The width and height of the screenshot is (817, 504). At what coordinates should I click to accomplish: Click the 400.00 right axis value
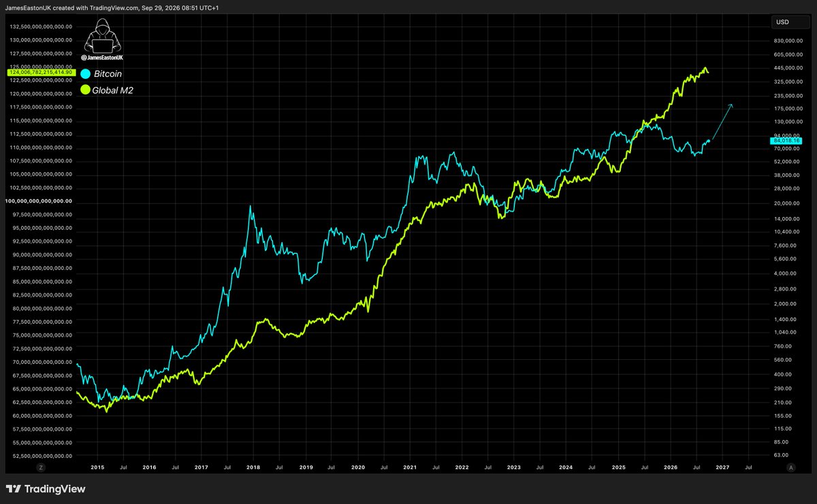(x=782, y=374)
